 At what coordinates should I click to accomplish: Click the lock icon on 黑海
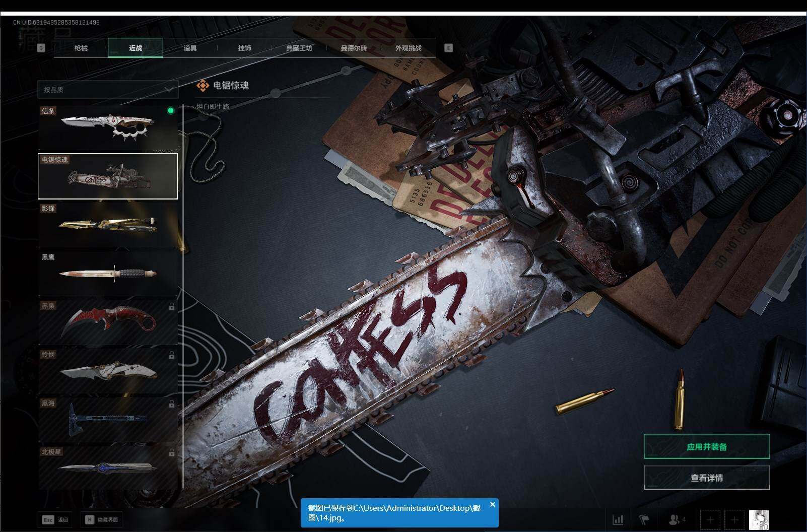tap(172, 404)
